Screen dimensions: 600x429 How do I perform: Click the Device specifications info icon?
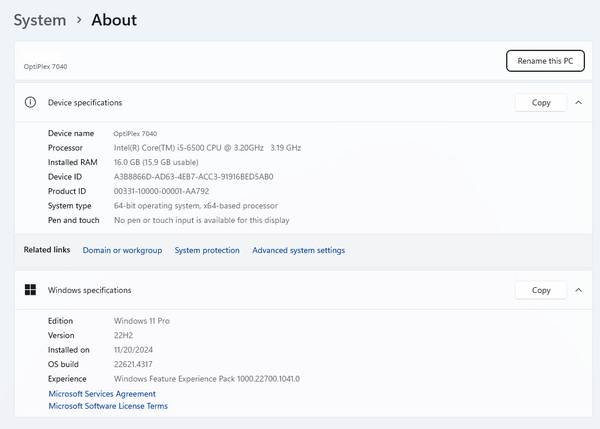click(30, 102)
